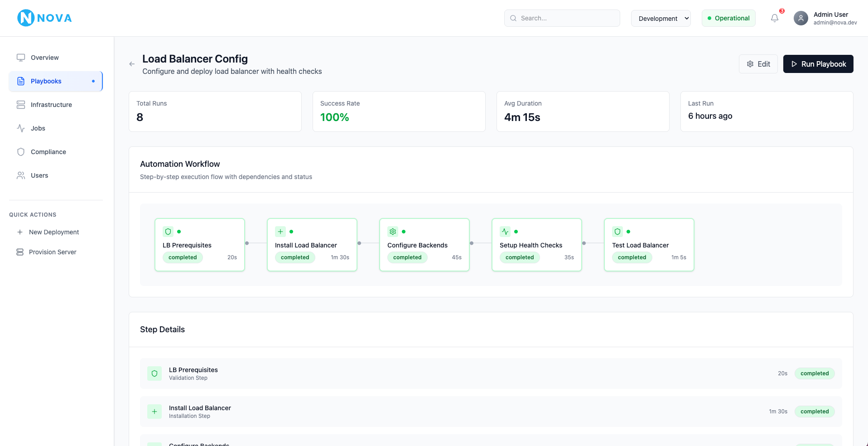Toggle the Install Load Balancer status indicator
The width and height of the screenshot is (868, 446).
(290, 231)
